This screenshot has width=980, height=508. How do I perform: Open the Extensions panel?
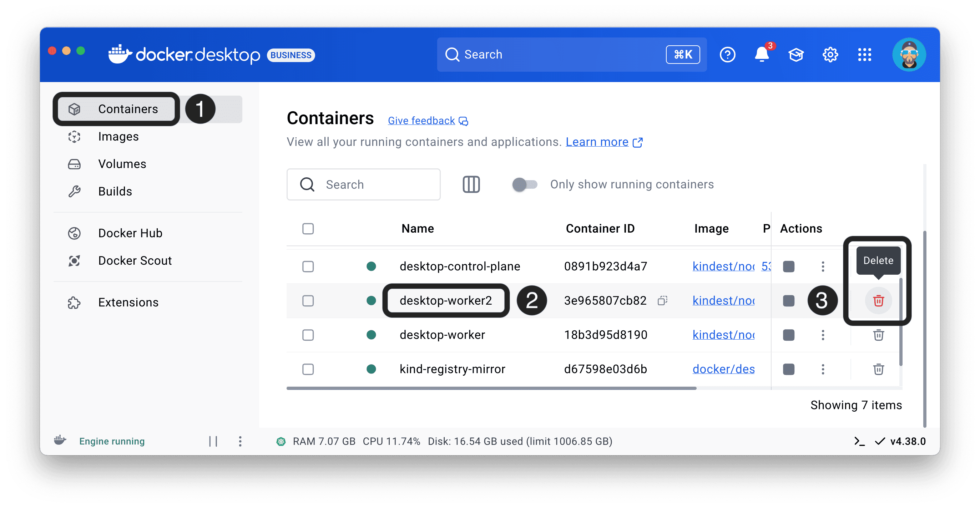click(x=128, y=302)
